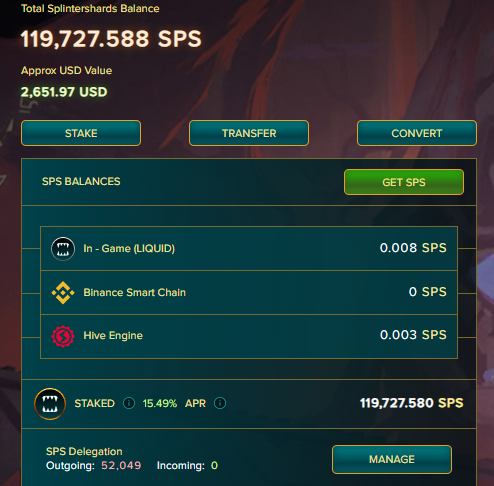The height and width of the screenshot is (486, 494).
Task: Click the STAKE button
Action: [81, 133]
